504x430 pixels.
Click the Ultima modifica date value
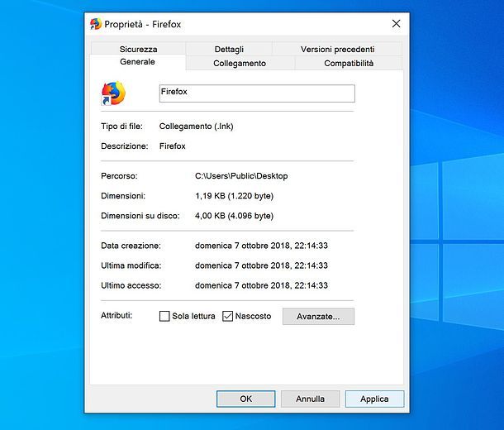pos(261,265)
